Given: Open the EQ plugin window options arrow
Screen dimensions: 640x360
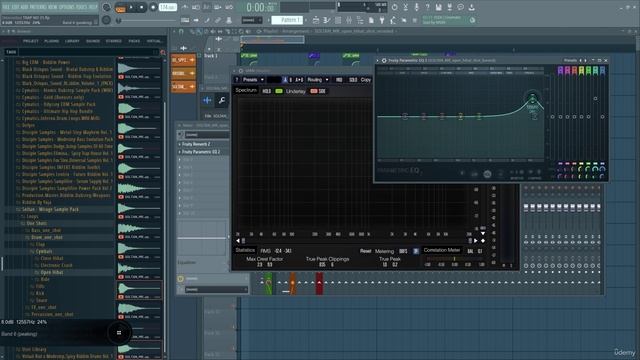Looking at the screenshot, I should tap(378, 60).
